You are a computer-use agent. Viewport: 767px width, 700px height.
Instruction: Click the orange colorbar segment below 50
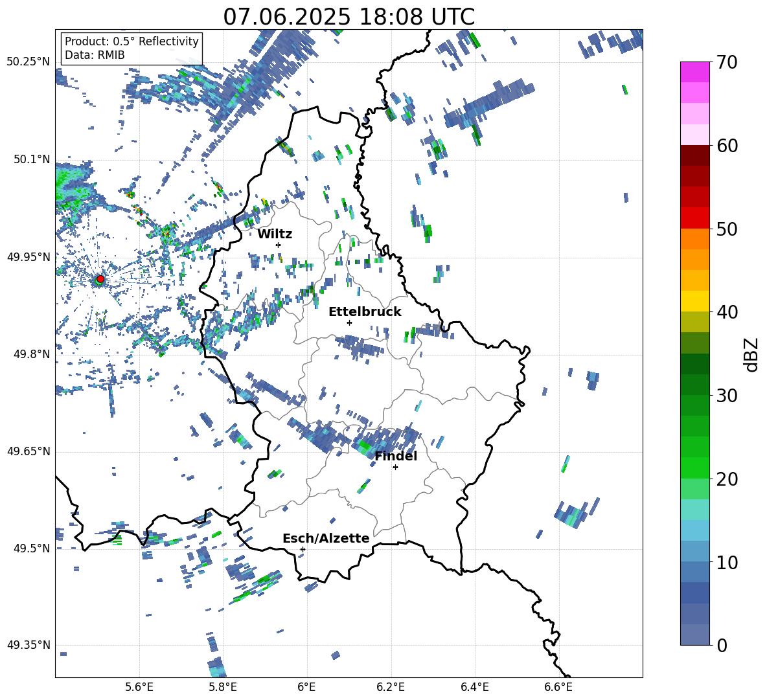point(694,238)
